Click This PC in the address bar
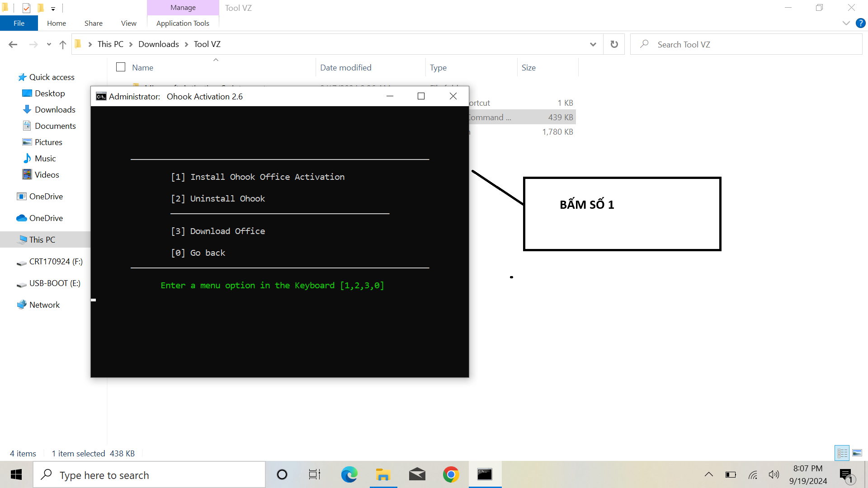Viewport: 868px width, 488px height. 110,44
